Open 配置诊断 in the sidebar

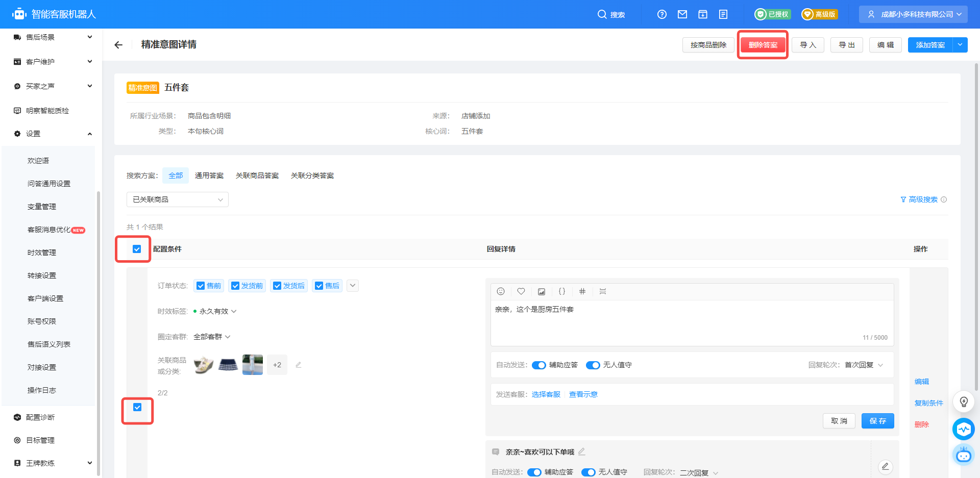(x=40, y=417)
